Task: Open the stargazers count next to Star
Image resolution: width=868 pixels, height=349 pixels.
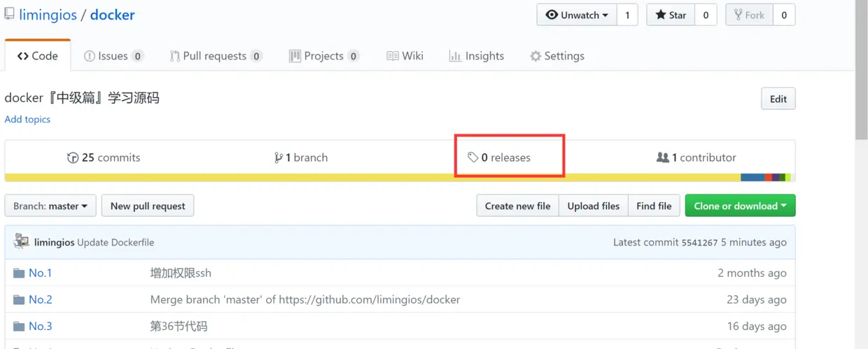Action: pos(706,15)
